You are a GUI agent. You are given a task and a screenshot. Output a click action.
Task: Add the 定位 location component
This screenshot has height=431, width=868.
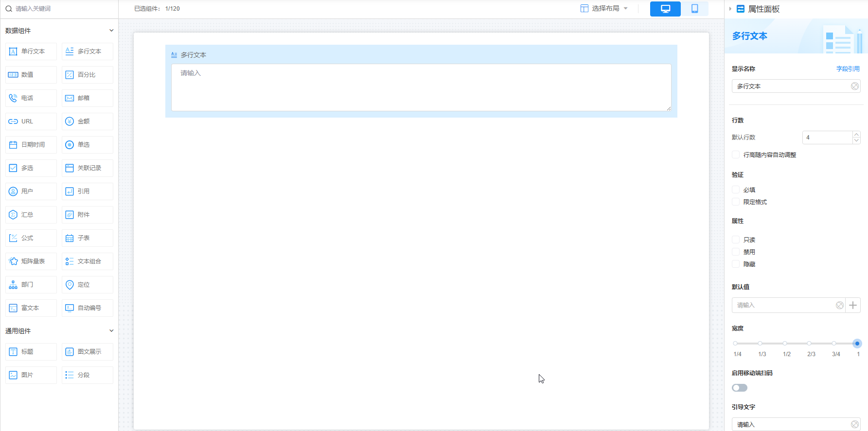click(88, 285)
